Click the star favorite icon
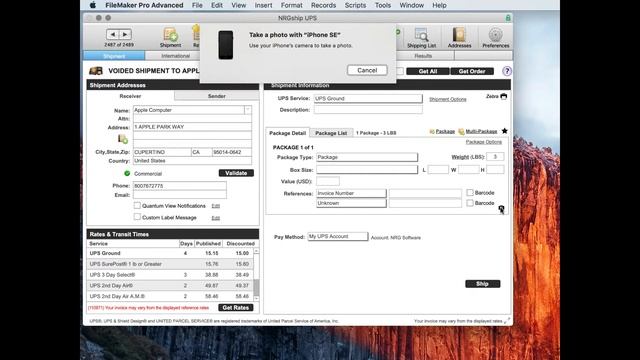 504,131
